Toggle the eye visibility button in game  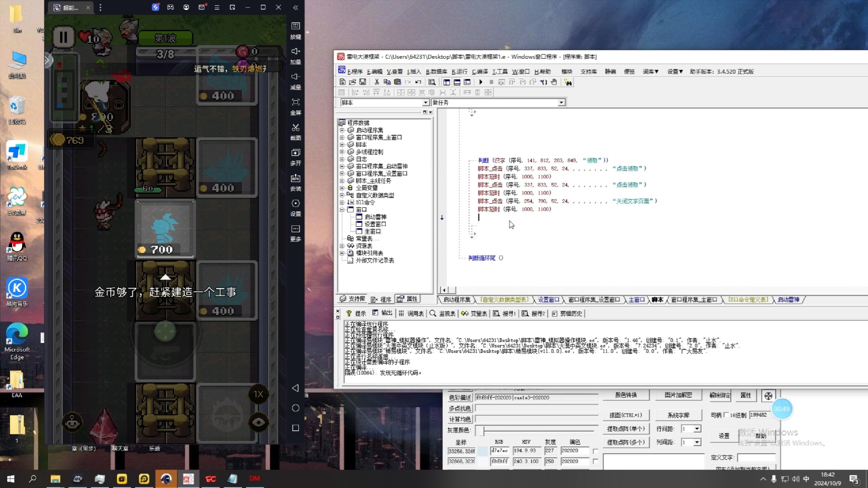[x=258, y=422]
